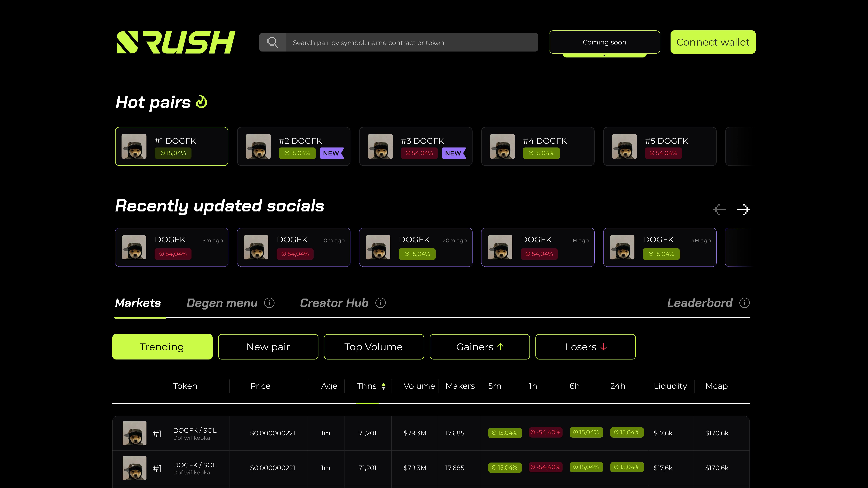The image size is (868, 488).
Task: Click the 5m column header
Action: [494, 386]
